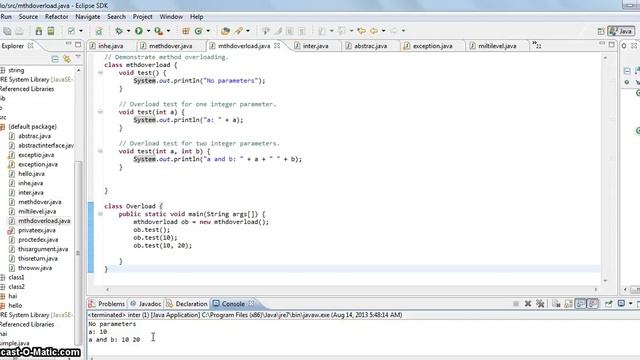Click the Display Selected Console icon
This screenshot has width=640, height=360.
click(x=621, y=304)
